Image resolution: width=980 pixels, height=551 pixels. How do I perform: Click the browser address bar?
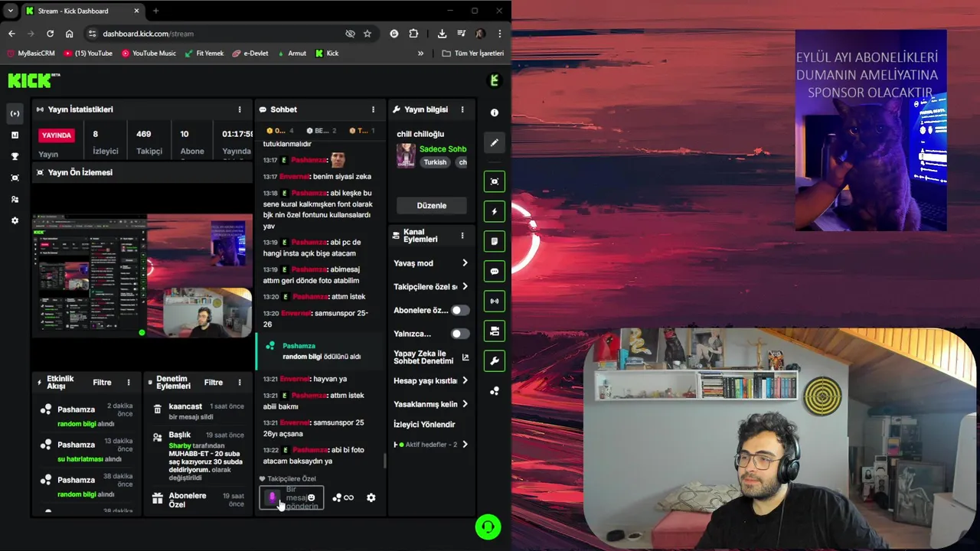point(222,34)
